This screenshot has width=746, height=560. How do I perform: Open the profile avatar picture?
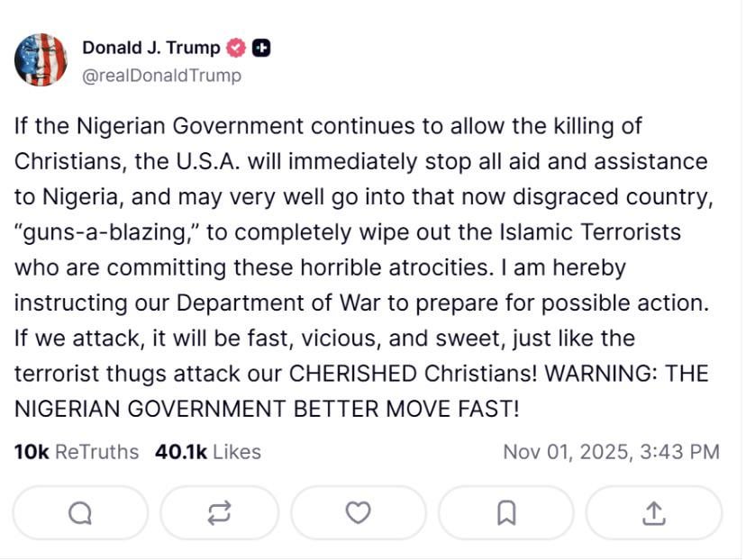(x=41, y=60)
